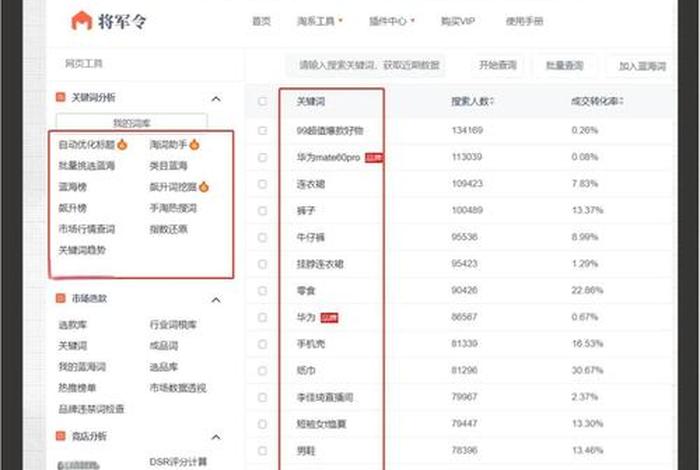Open the 热搜榜单 link
This screenshot has width=700, height=470.
77,388
